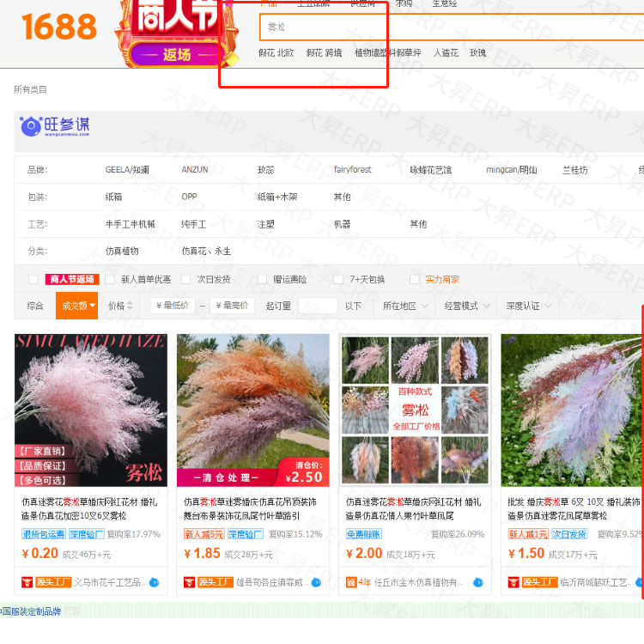Open the pink 雾松 product thumbnail
This screenshot has height=644, width=644.
pyautogui.click(x=90, y=410)
